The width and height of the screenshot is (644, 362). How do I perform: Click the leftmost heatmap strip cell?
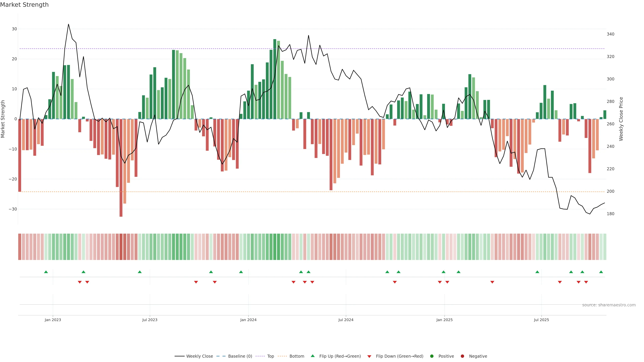pos(20,247)
